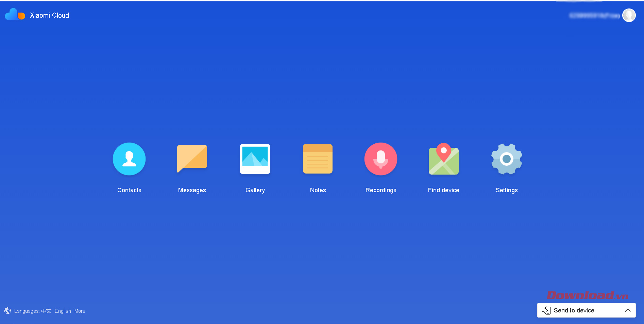Image resolution: width=644 pixels, height=324 pixels.
Task: Click the blurred account name at top right
Action: tap(594, 16)
